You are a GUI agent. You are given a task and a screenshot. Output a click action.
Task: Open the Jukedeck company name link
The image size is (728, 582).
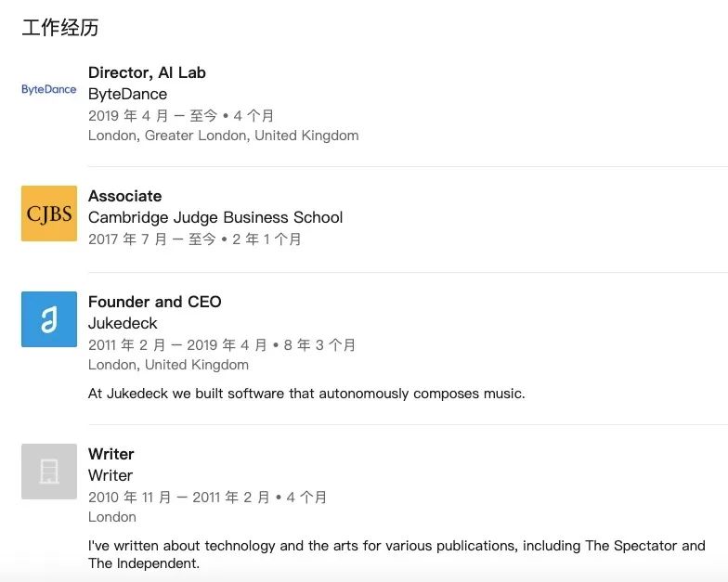pos(123,323)
